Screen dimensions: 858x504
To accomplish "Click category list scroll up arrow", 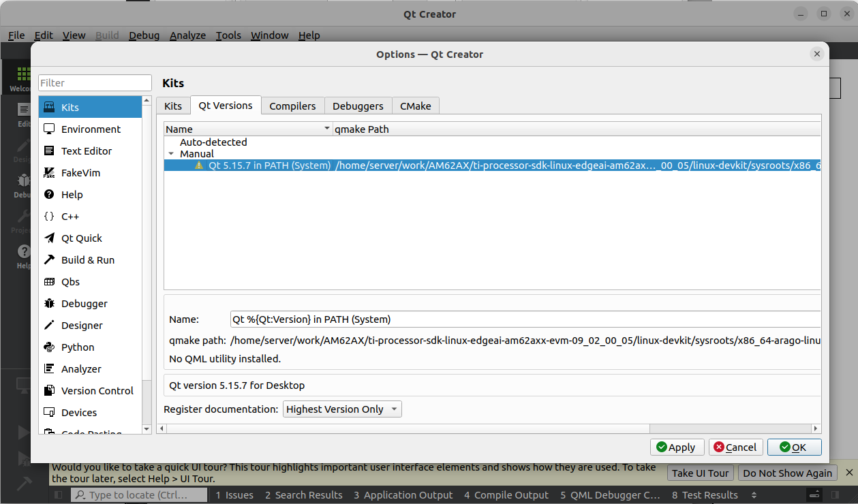I will point(147,101).
